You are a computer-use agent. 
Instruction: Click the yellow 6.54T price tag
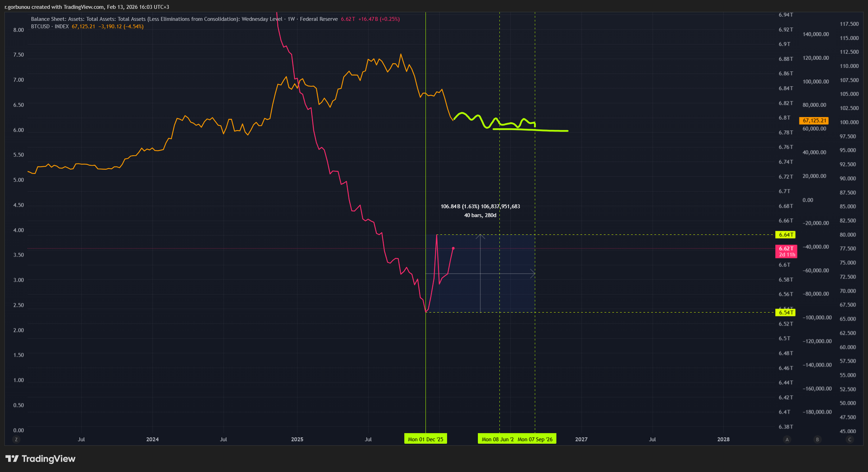point(786,312)
